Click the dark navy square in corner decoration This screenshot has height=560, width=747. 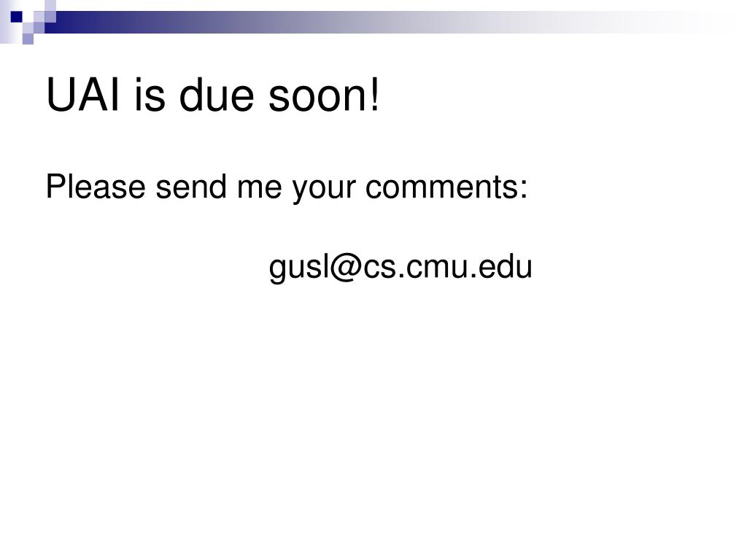coord(17,17)
